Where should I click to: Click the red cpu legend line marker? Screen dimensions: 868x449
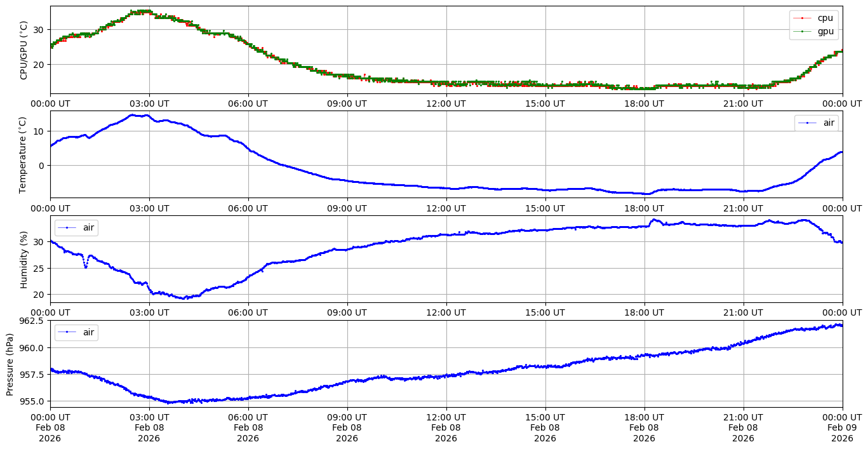[803, 18]
